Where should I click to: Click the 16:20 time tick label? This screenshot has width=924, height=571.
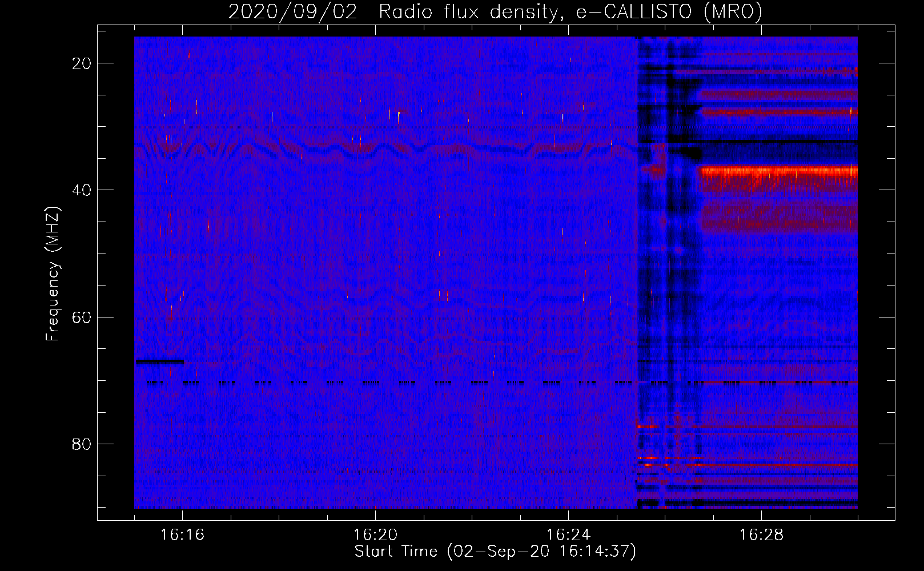click(375, 535)
